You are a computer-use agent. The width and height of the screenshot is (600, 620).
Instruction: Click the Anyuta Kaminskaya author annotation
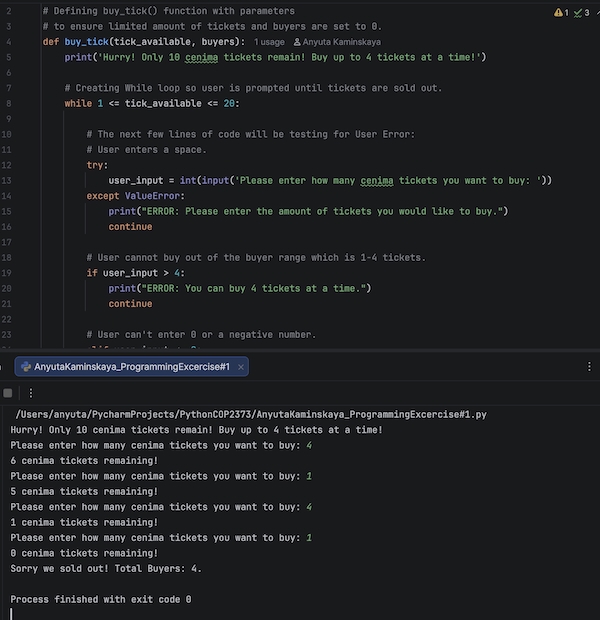click(x=342, y=42)
